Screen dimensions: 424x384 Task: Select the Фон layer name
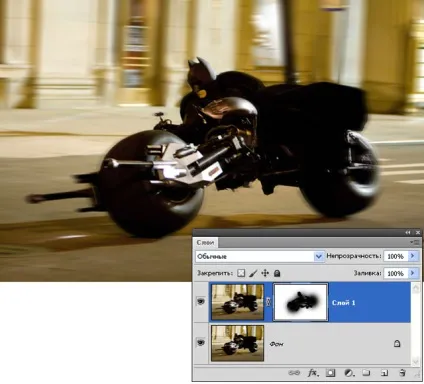click(276, 344)
